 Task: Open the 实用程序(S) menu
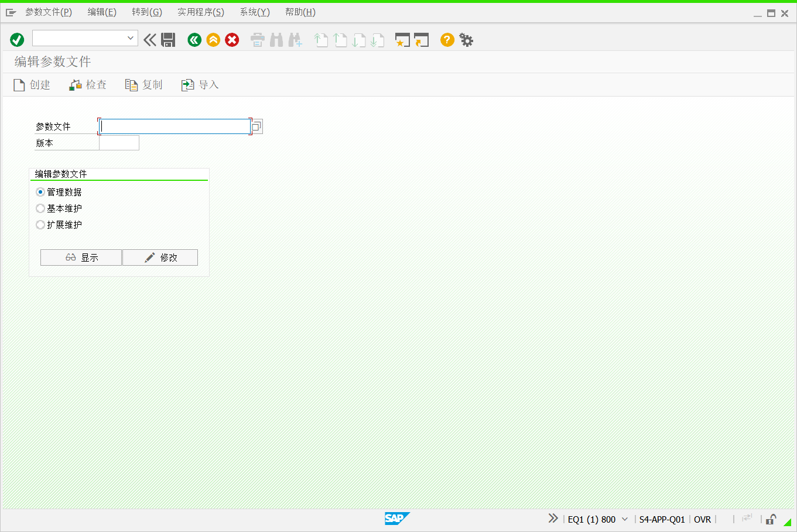coord(201,12)
